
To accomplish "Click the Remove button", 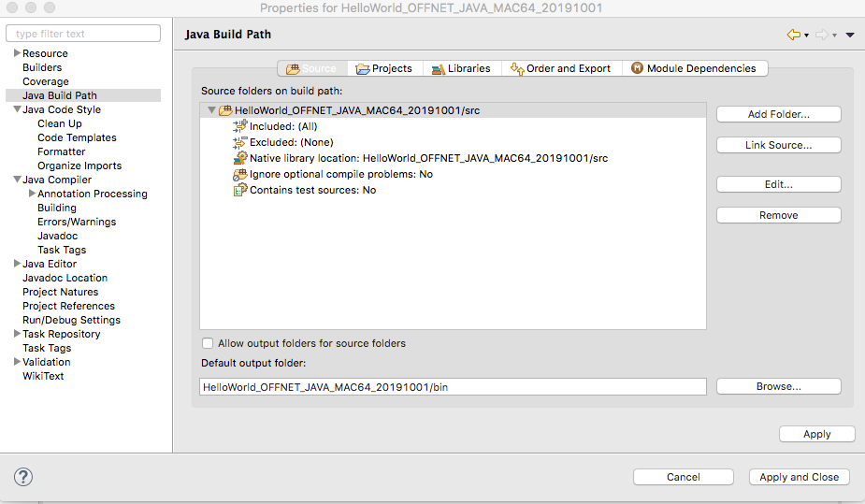I will 778,215.
